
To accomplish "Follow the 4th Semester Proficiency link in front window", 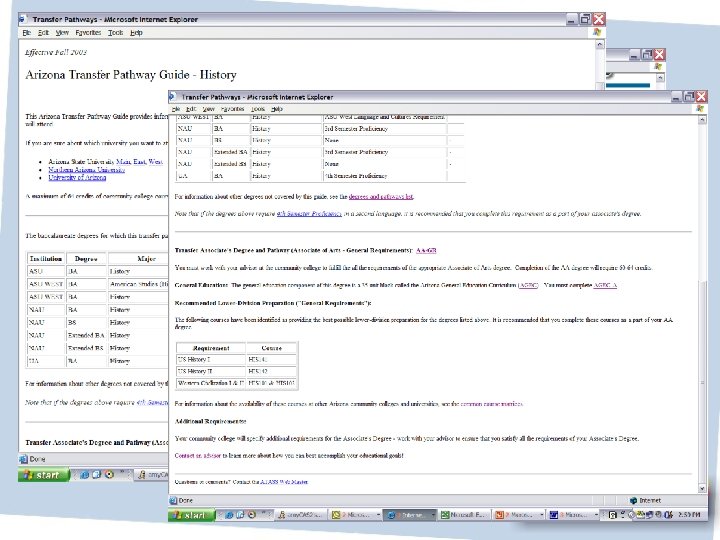I will coord(309,214).
